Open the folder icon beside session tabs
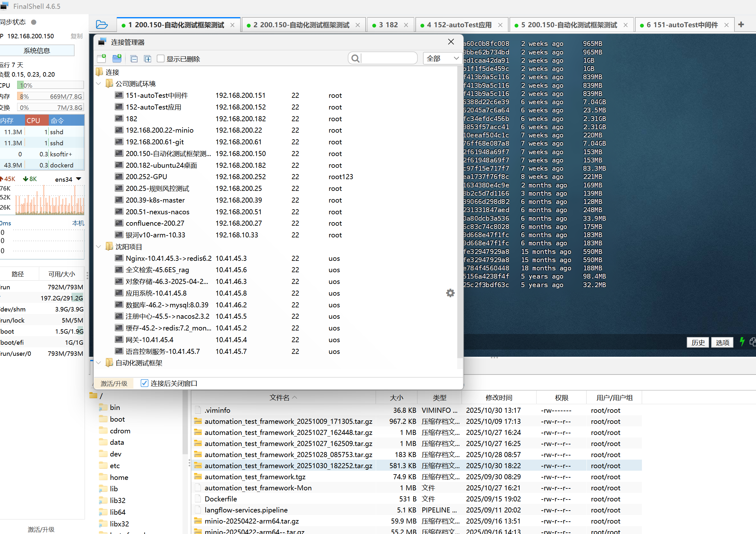This screenshot has width=756, height=534. 102,25
